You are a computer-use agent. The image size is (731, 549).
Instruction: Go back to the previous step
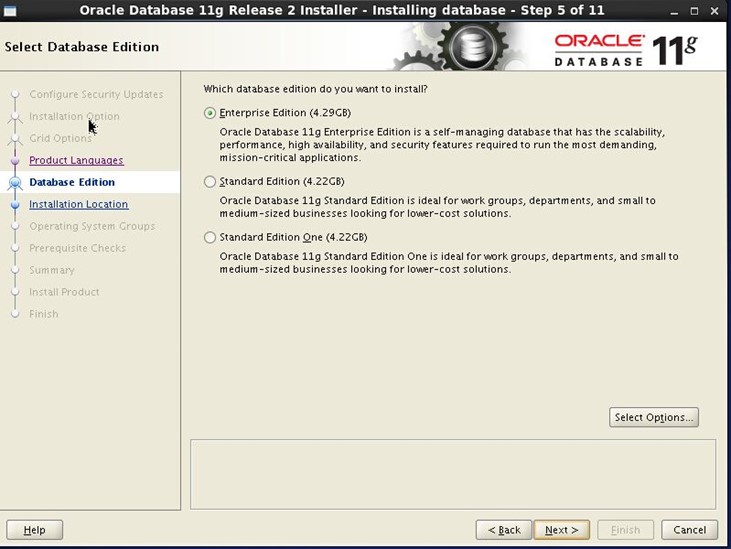tap(503, 530)
